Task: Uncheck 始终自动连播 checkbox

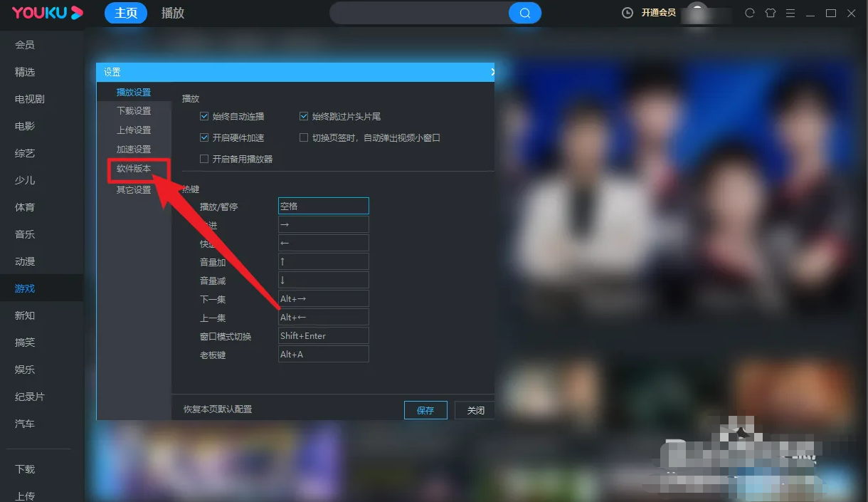Action: pos(205,116)
